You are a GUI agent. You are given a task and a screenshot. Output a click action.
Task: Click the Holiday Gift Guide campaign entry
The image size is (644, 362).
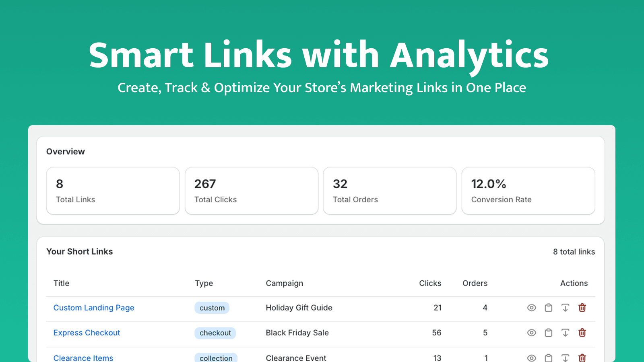pyautogui.click(x=299, y=308)
